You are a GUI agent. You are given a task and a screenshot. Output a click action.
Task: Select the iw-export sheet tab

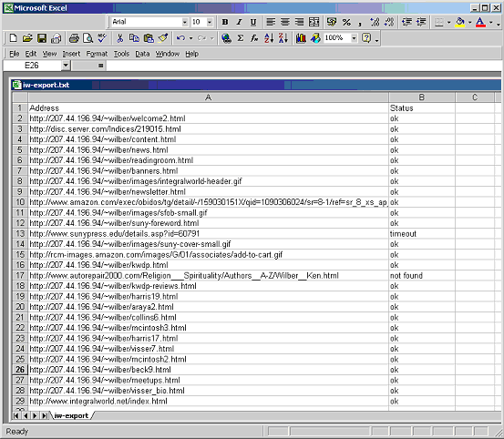[71, 415]
